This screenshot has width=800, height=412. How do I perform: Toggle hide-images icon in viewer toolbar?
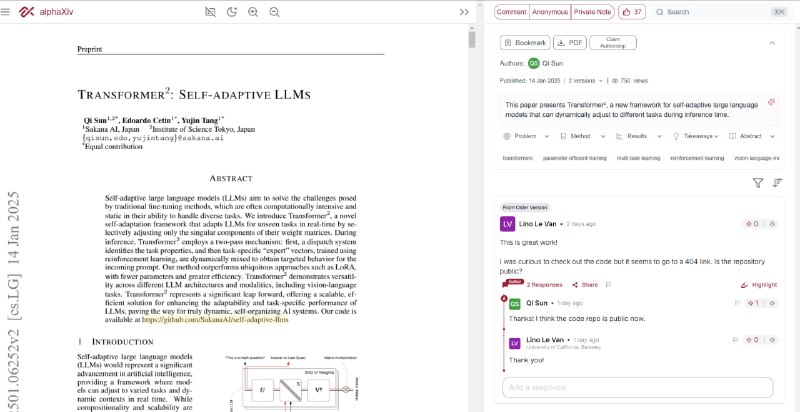(x=210, y=12)
